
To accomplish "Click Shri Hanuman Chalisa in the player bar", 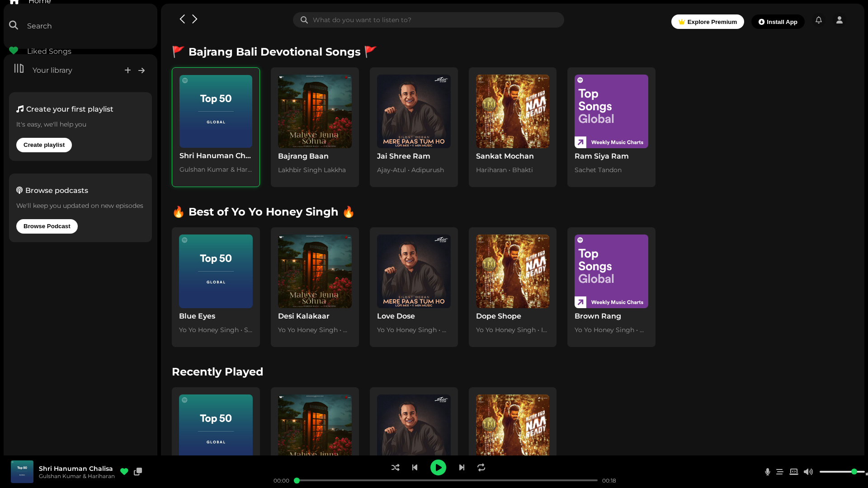I will pos(75,469).
